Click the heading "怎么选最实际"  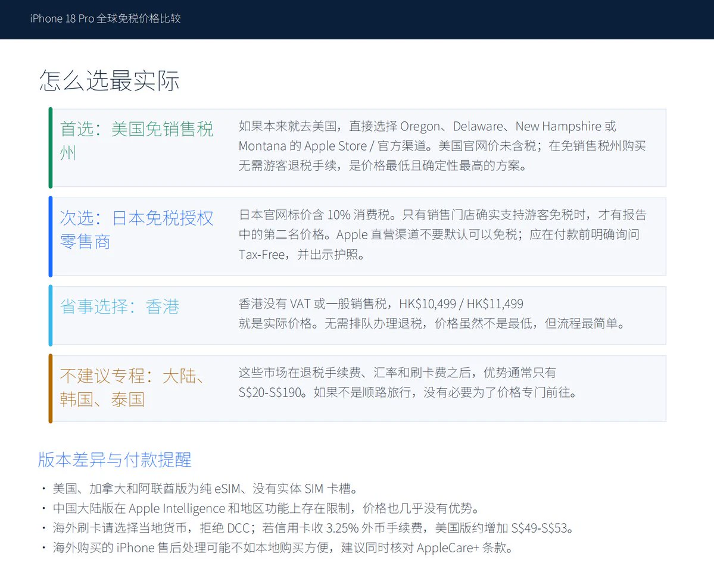tap(109, 80)
